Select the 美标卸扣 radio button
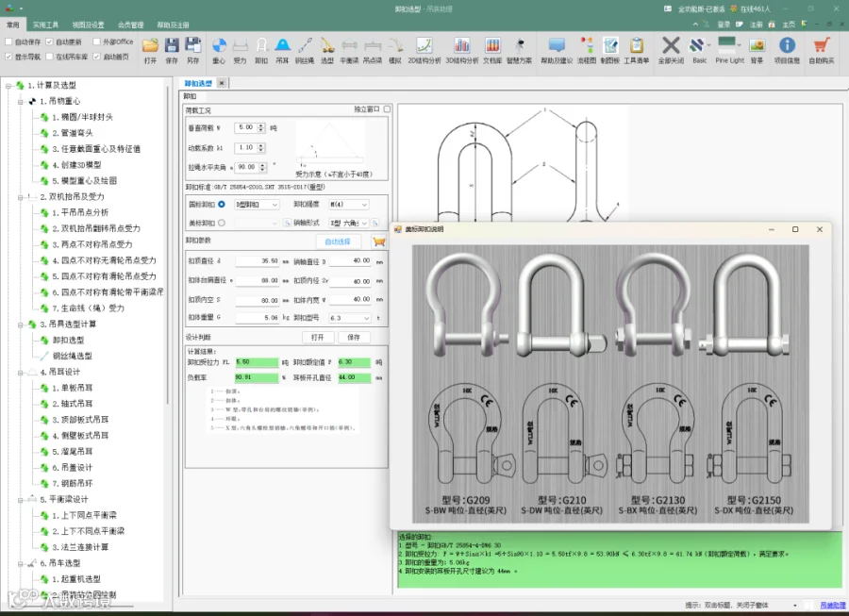Viewport: 849px width, 616px height. (x=222, y=223)
